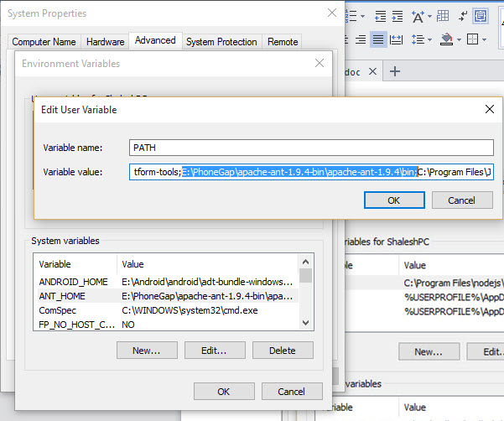Select the align right icon

coord(361,39)
